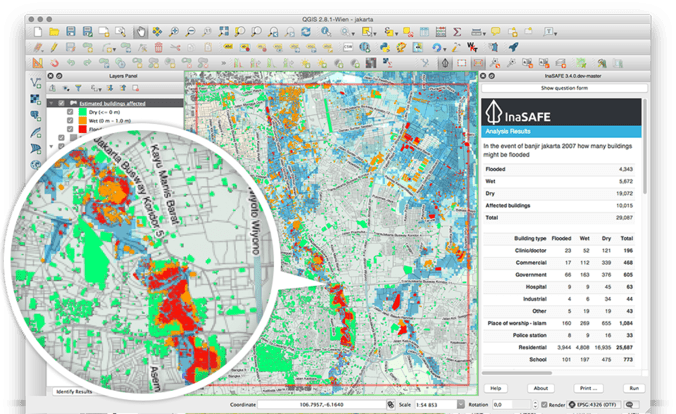
Task: Select the Pan Map hand tool
Action: point(143,32)
